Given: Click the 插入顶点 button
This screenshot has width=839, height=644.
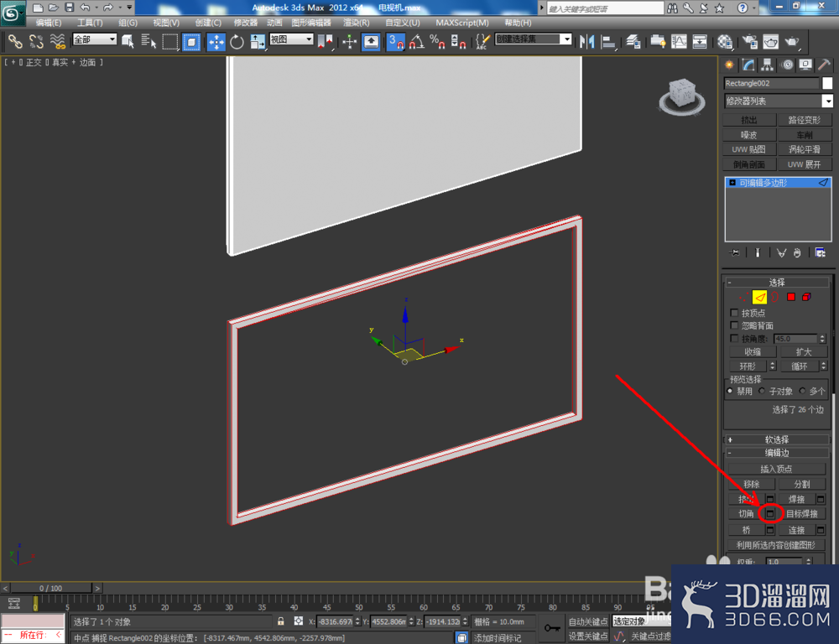Looking at the screenshot, I should (776, 469).
